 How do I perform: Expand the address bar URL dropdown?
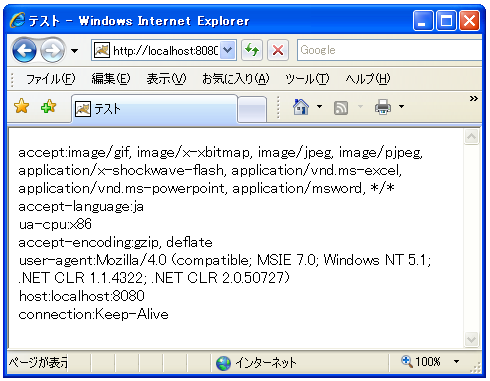(228, 50)
